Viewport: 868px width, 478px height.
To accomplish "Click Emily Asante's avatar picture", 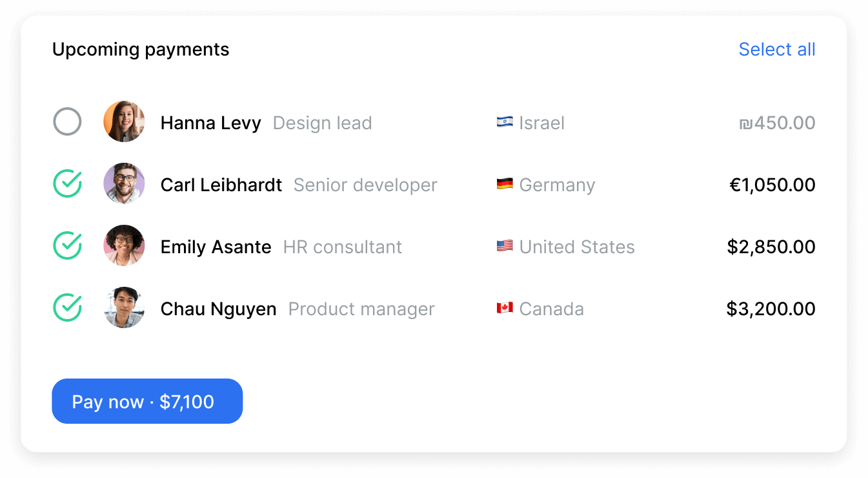I will (x=124, y=246).
